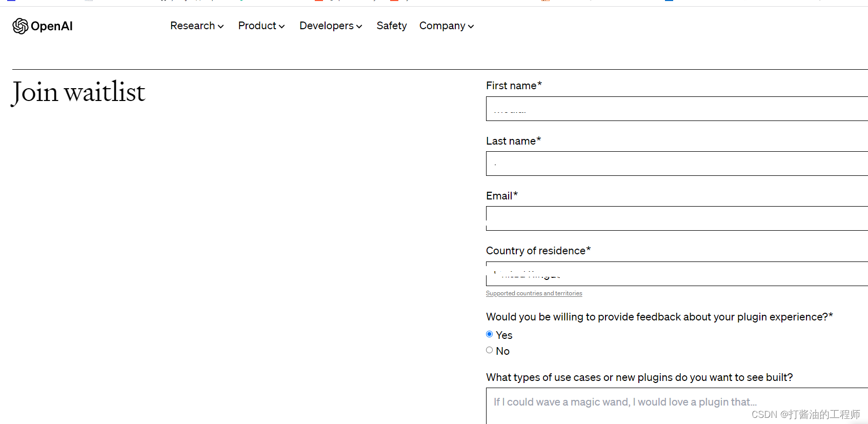The image size is (868, 424).
Task: Open Supported countries and territories link
Action: pyautogui.click(x=534, y=293)
